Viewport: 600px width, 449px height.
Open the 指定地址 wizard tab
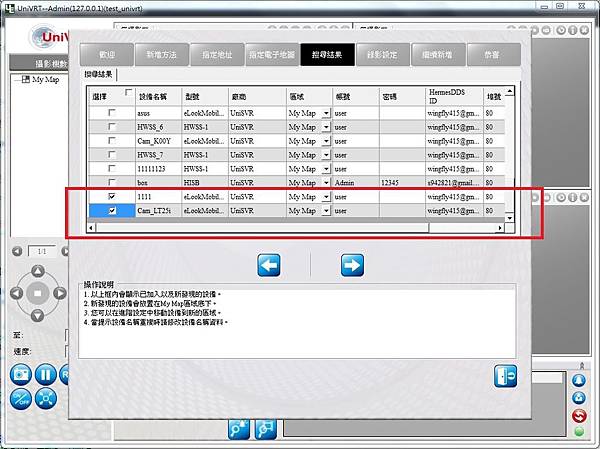217,55
